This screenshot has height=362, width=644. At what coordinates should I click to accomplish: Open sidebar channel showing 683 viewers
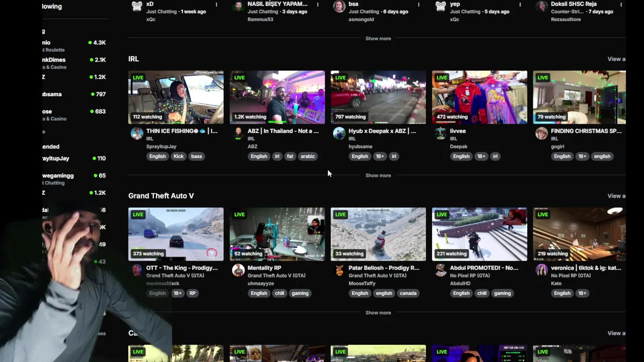[75, 115]
